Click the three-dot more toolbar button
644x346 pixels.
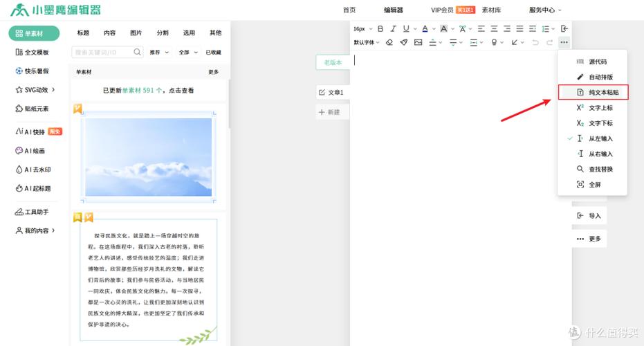click(564, 42)
